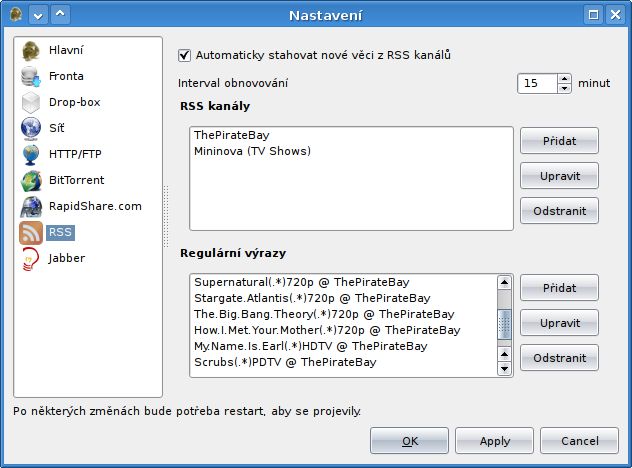Click the bottom scroll-down arrow of expressions list
The image size is (632, 468).
point(504,368)
